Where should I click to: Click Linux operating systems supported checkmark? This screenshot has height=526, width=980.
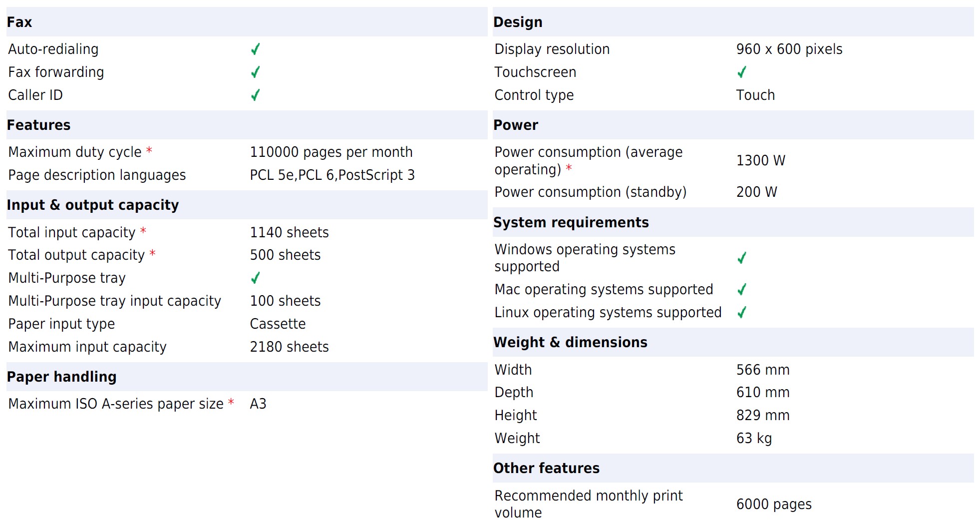(742, 312)
